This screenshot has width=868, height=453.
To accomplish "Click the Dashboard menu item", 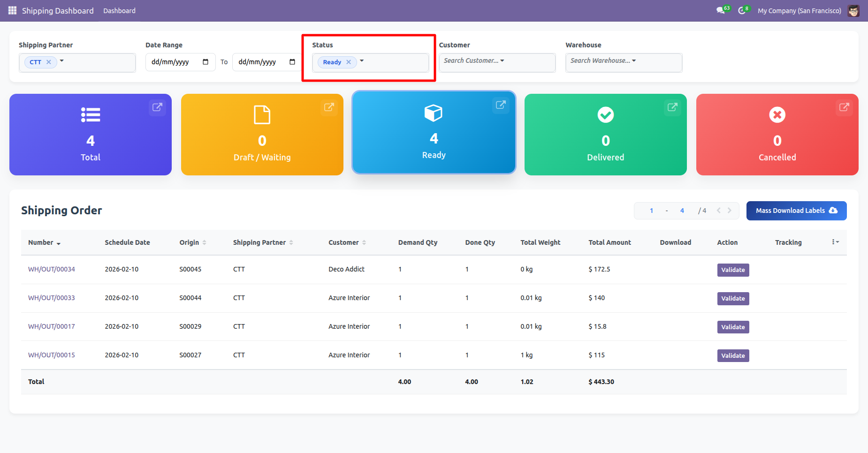I will click(119, 11).
